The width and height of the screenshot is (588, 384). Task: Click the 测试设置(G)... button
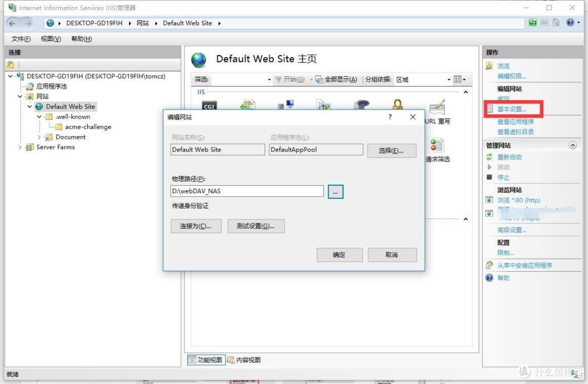coord(256,226)
